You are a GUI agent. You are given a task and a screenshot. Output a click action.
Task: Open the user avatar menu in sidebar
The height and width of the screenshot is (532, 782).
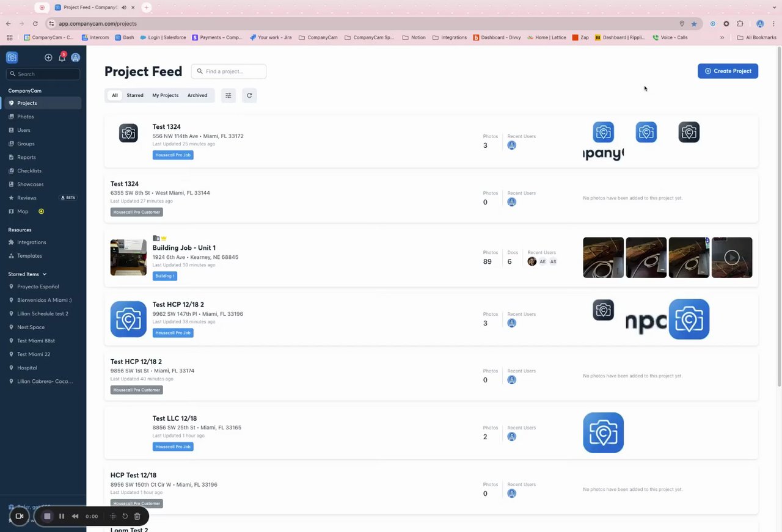pos(76,57)
